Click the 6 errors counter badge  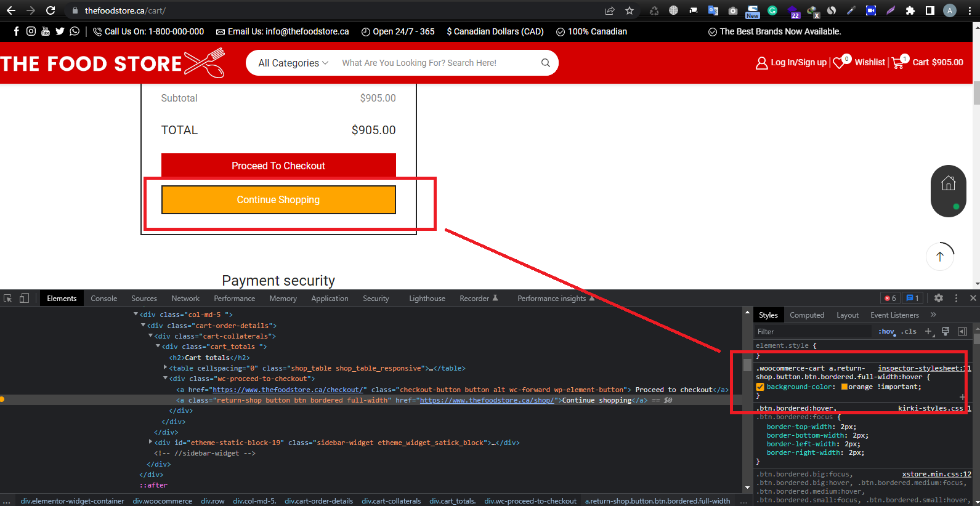click(891, 298)
